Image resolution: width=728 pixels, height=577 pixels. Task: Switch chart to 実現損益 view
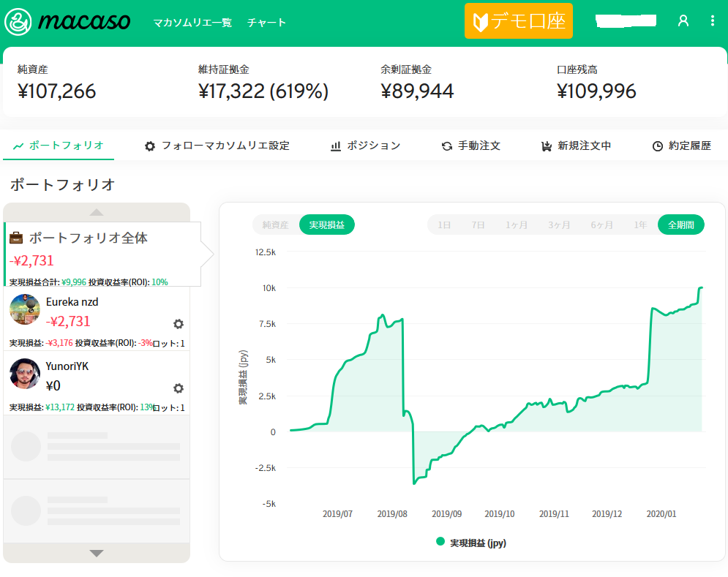pyautogui.click(x=326, y=225)
